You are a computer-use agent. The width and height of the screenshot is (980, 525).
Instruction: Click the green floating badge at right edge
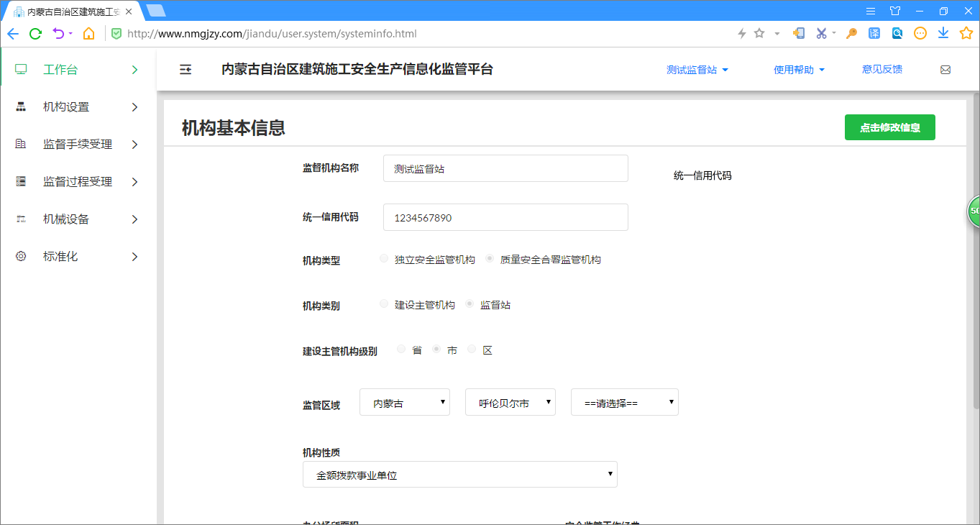click(974, 211)
